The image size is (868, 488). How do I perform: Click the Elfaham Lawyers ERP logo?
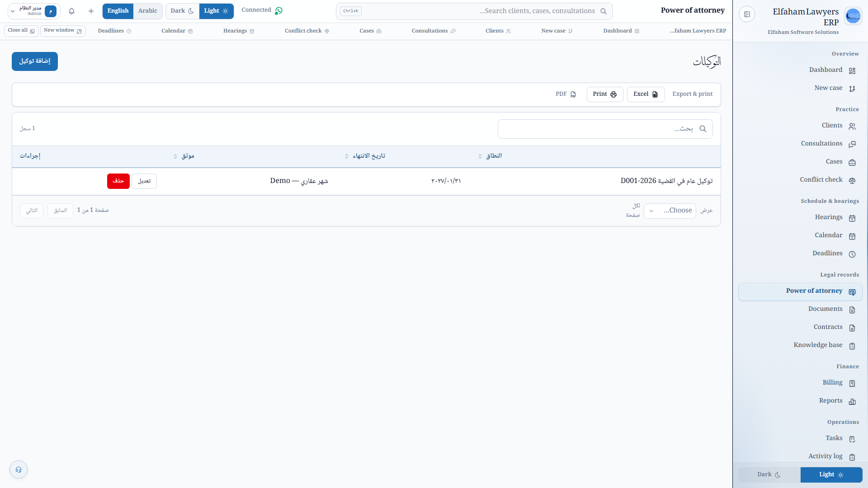click(x=853, y=16)
